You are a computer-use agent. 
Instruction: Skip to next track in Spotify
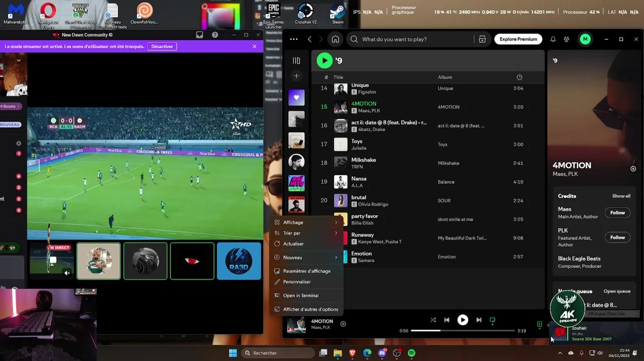pyautogui.click(x=479, y=320)
